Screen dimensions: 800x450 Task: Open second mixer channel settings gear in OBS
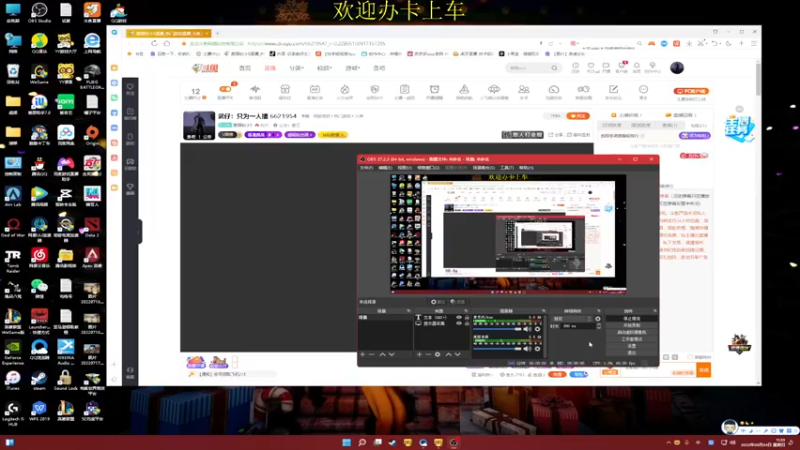(537, 349)
